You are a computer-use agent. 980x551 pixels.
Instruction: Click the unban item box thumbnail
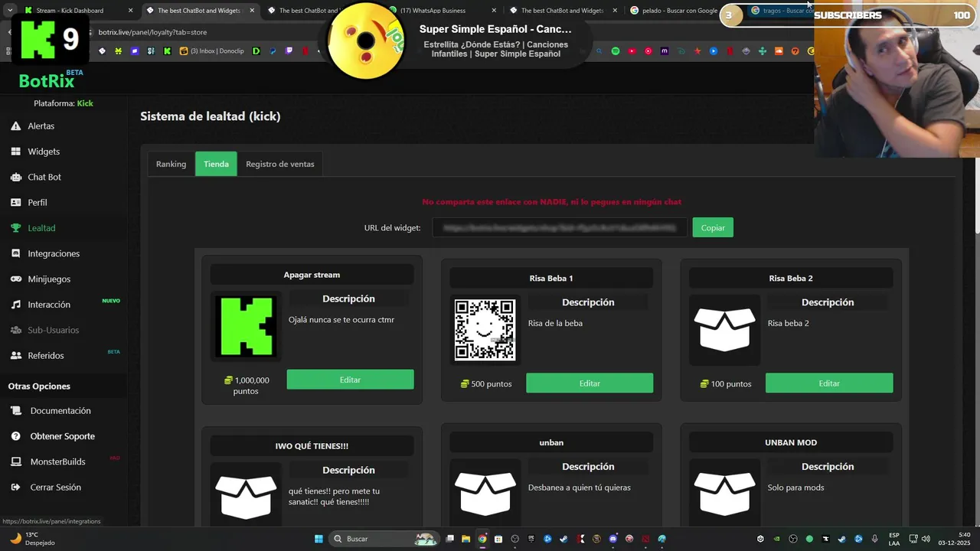485,494
